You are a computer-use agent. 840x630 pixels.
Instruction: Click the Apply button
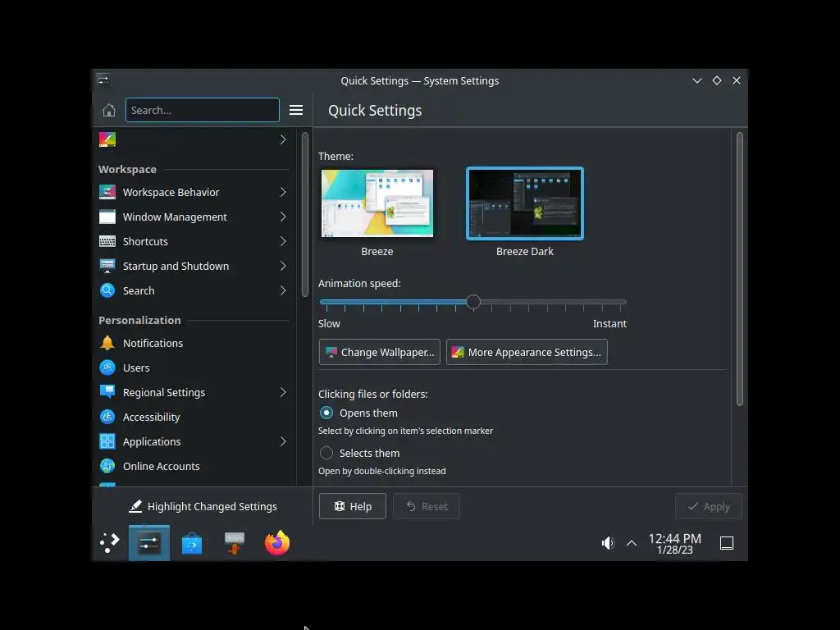[x=708, y=506]
